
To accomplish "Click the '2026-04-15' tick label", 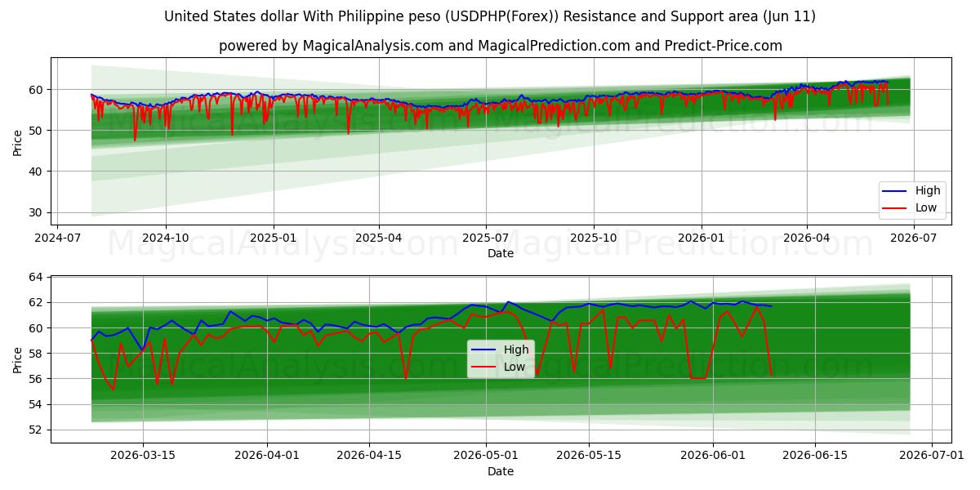I will tap(369, 455).
